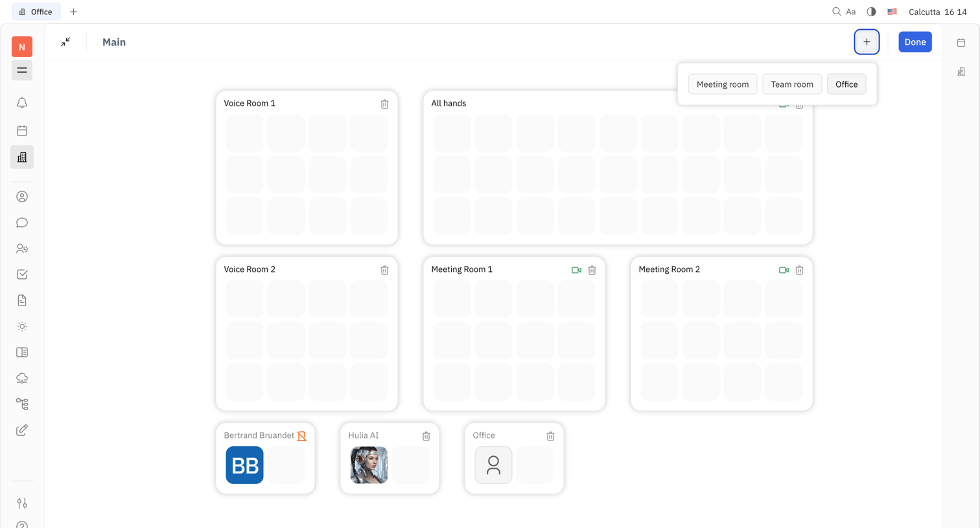Screen dimensions: 980x528
Task: Toggle the contrast theme icon in top bar
Action: 871,12
